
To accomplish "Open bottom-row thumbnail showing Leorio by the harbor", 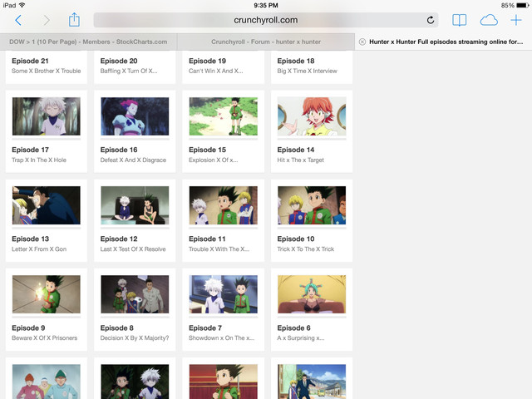I will [x=312, y=382].
